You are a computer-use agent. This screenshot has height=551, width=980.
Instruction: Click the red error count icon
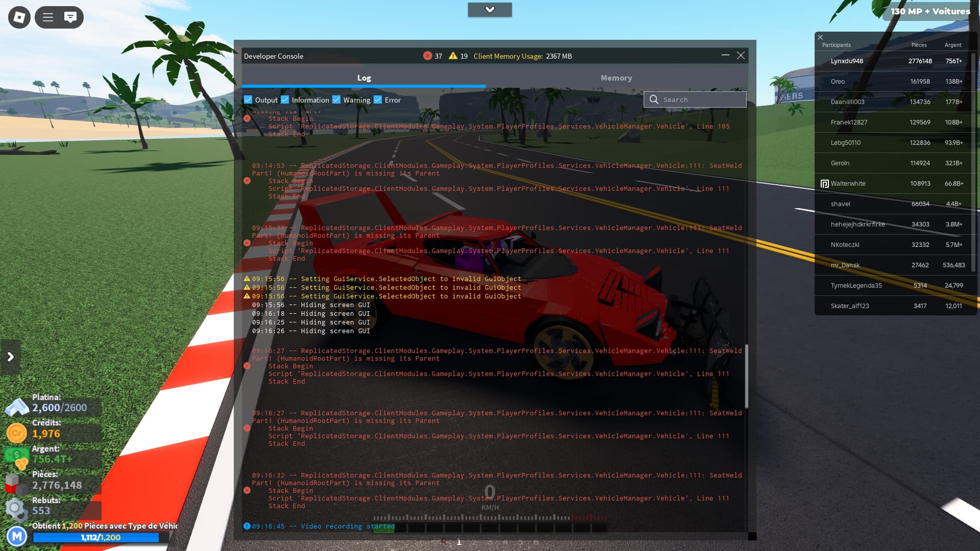point(427,56)
